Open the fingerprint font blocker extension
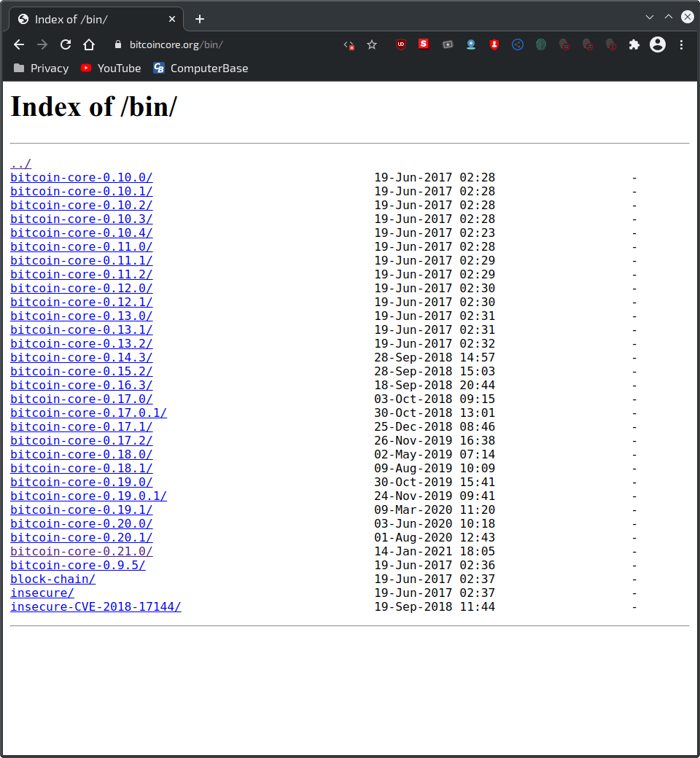Screen dimensions: 700x758 pos(611,44)
